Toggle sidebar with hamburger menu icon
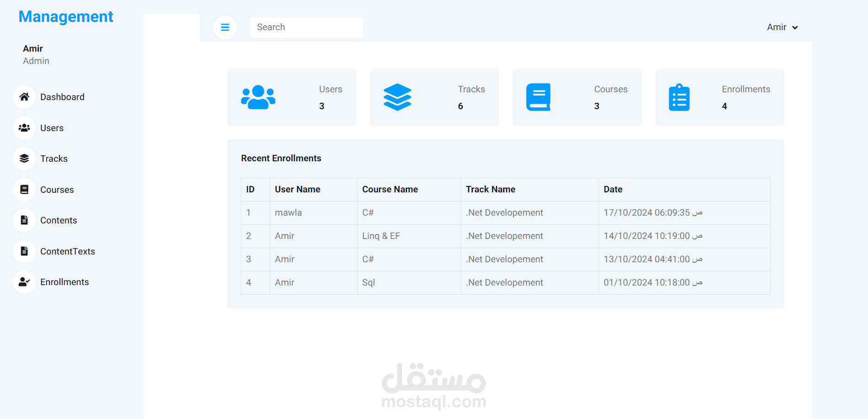This screenshot has width=868, height=419. pyautogui.click(x=225, y=27)
